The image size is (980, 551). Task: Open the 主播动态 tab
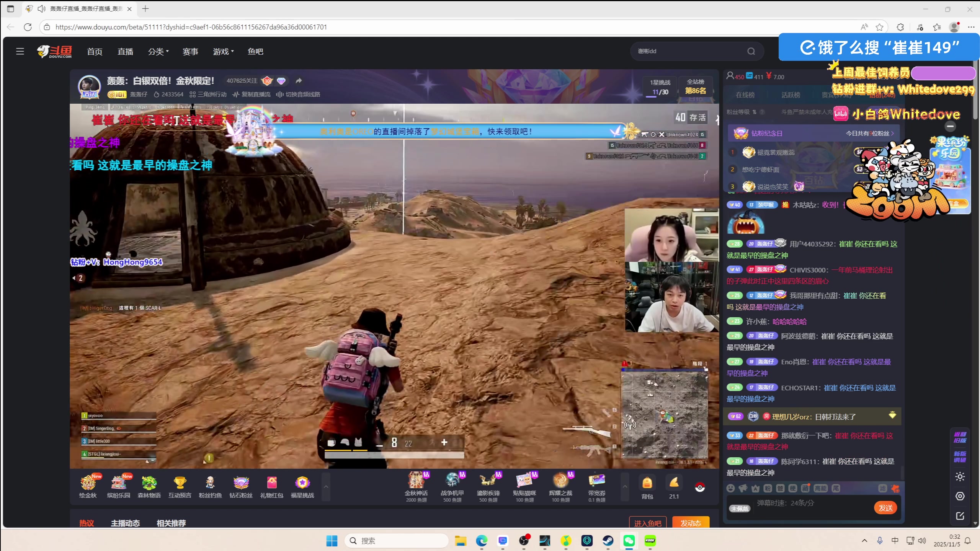125,523
